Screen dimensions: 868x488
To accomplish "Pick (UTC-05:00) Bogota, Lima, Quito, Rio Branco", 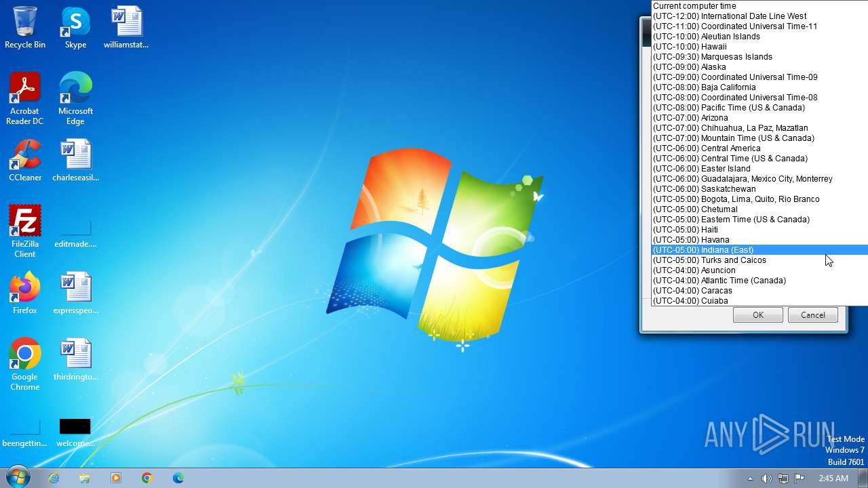I will (760, 199).
